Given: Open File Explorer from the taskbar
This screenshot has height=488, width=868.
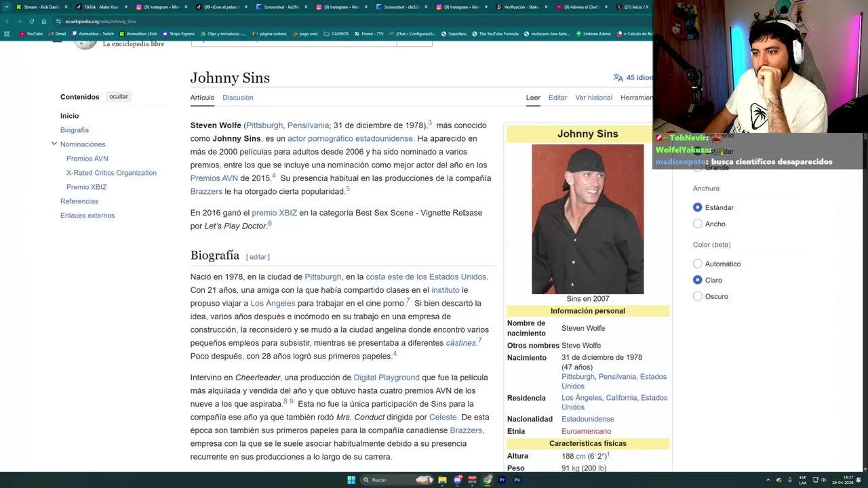Looking at the screenshot, I should [442, 480].
